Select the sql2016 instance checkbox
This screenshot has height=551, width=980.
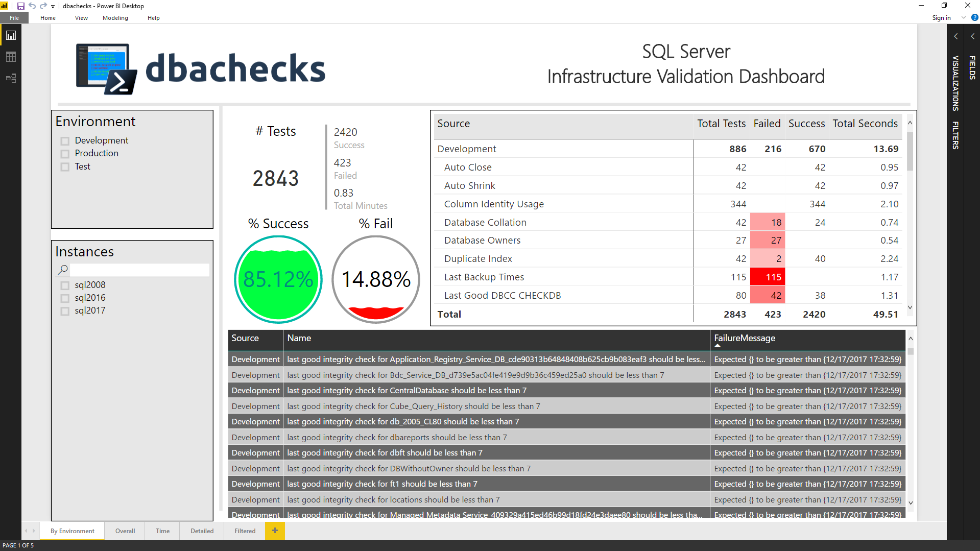point(65,298)
